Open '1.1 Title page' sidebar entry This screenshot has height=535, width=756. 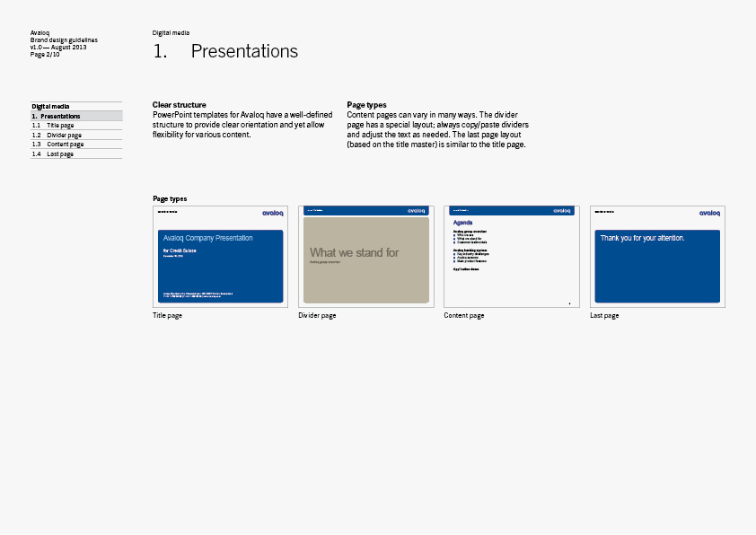76,126
